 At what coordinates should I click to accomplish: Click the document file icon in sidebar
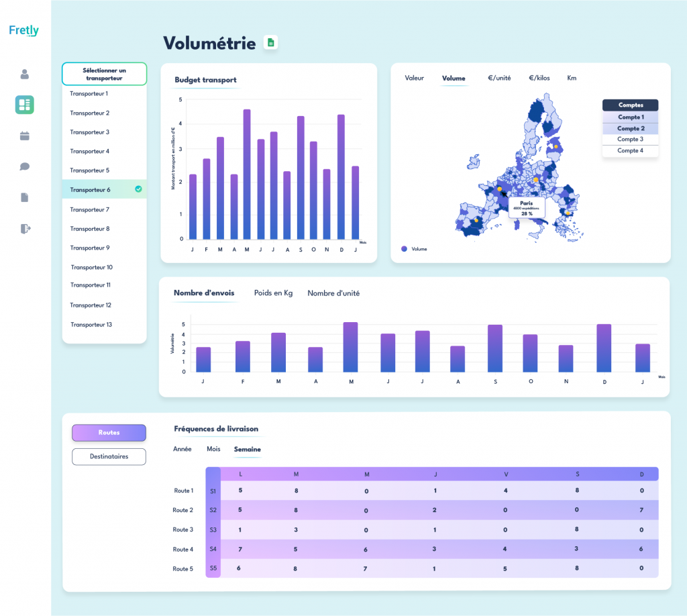pyautogui.click(x=25, y=197)
